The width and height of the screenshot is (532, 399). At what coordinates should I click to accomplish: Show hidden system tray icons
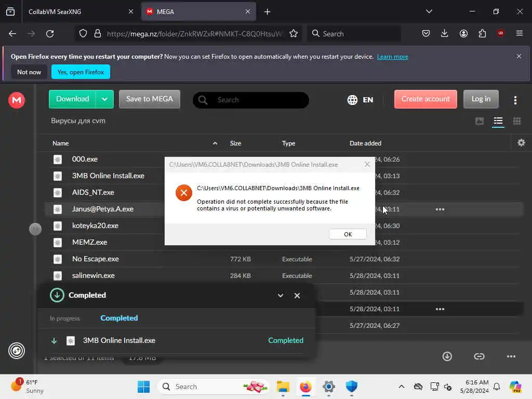(x=402, y=387)
